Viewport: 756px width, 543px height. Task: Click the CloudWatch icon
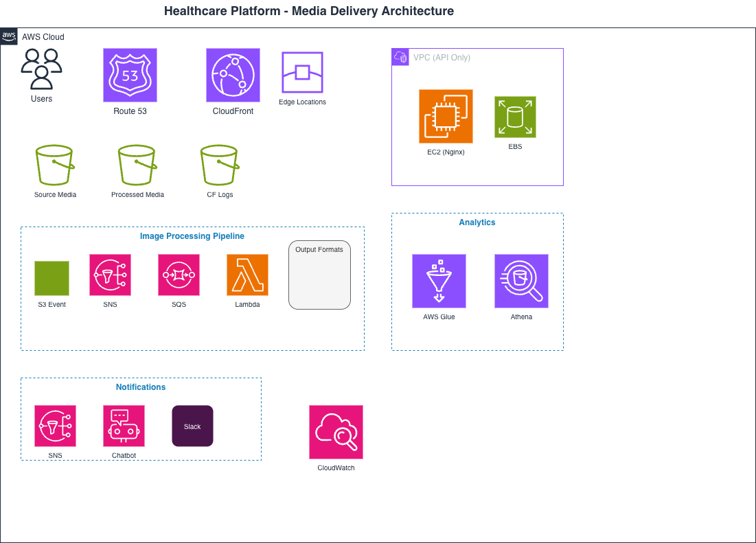[x=336, y=432]
